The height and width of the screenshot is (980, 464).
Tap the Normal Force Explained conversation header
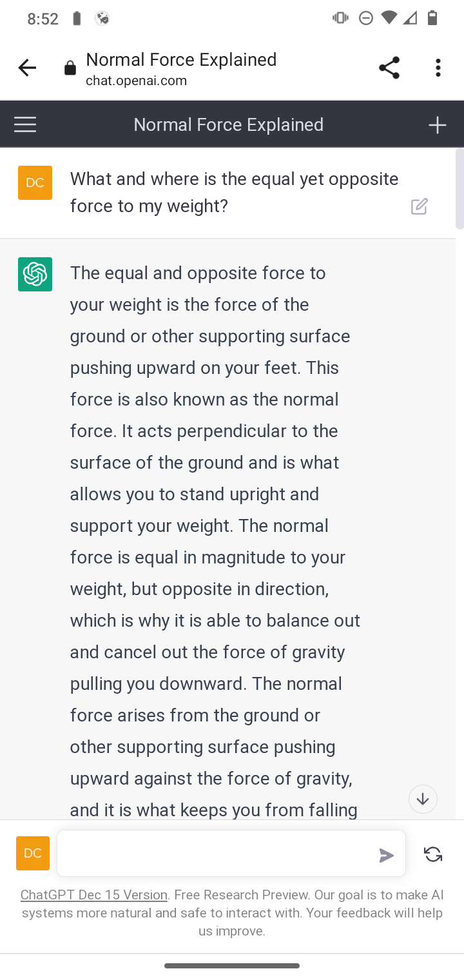(x=228, y=124)
